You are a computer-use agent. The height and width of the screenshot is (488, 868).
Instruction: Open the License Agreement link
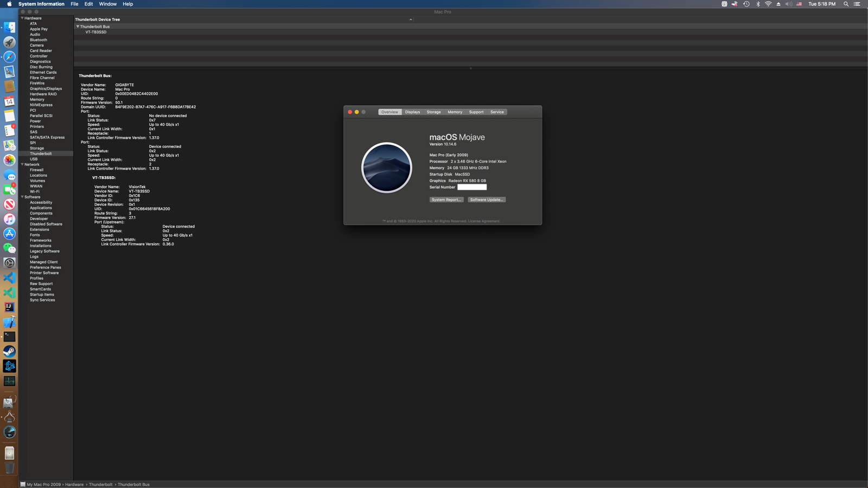click(x=484, y=221)
